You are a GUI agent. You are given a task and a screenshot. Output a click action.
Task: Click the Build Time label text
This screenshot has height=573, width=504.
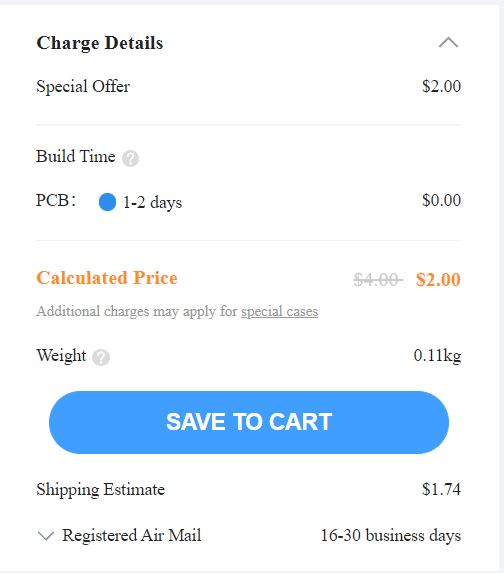point(76,156)
